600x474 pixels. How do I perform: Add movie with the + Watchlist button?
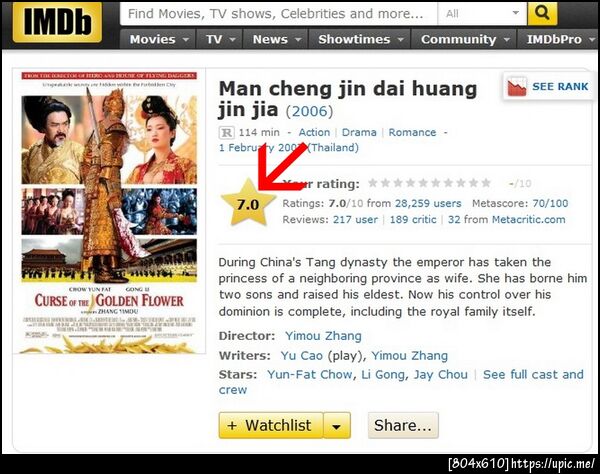click(271, 425)
